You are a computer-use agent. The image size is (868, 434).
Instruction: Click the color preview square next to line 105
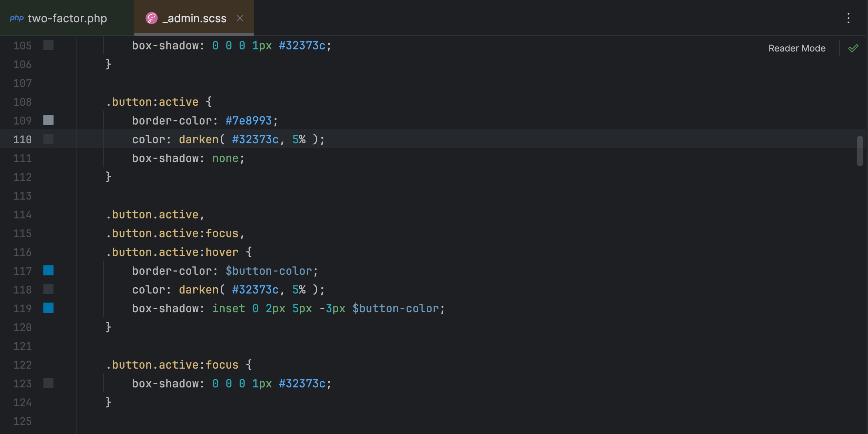point(48,45)
